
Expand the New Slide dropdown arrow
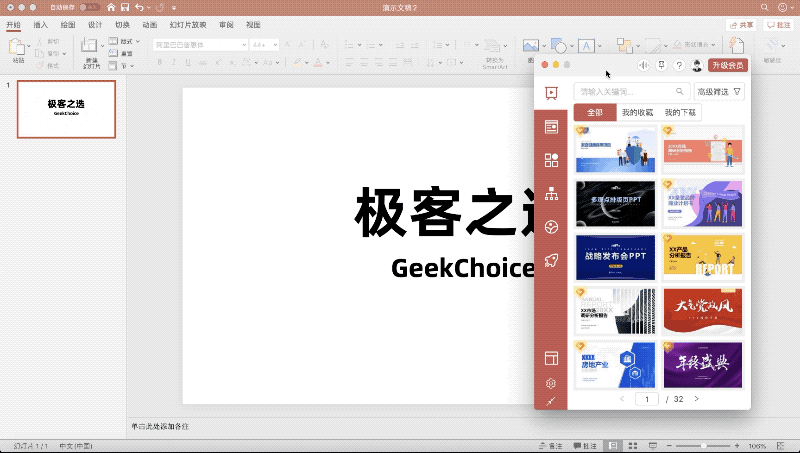pos(102,46)
